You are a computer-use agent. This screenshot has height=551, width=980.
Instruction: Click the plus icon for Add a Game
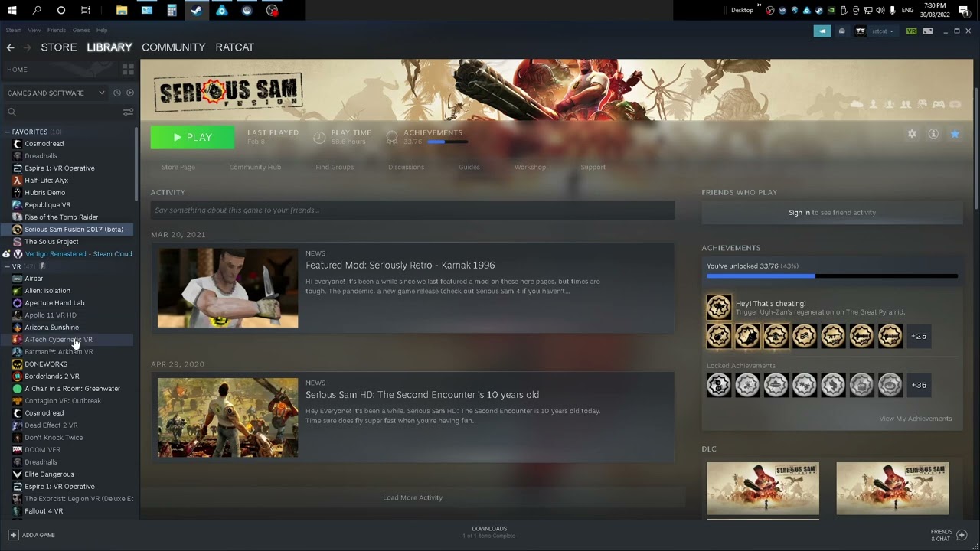click(x=13, y=535)
